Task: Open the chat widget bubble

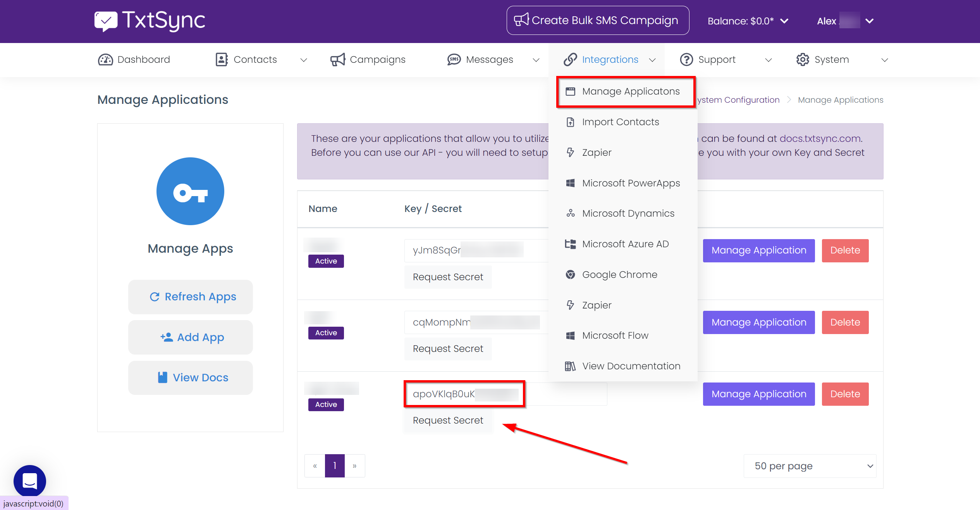Action: click(x=30, y=481)
